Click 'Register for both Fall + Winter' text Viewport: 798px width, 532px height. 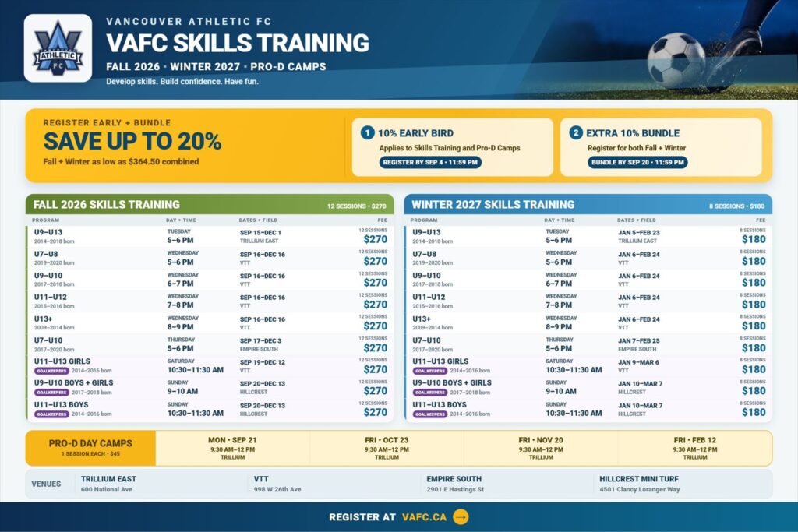(637, 148)
